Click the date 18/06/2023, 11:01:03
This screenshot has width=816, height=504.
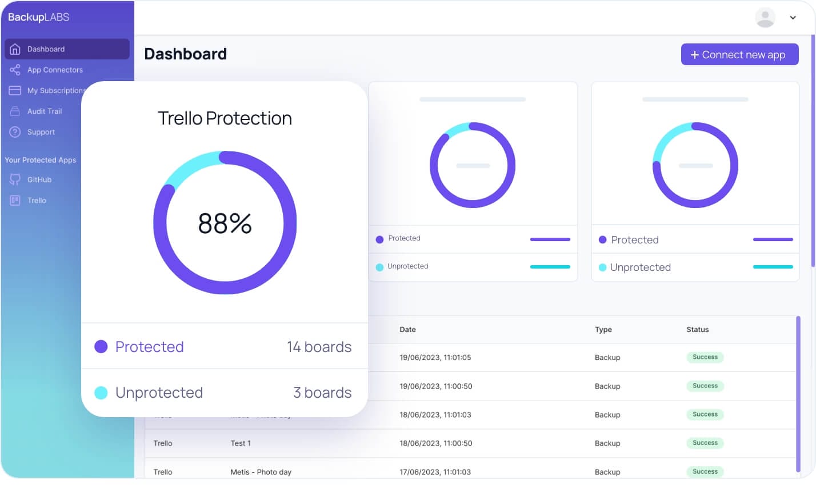pos(435,415)
